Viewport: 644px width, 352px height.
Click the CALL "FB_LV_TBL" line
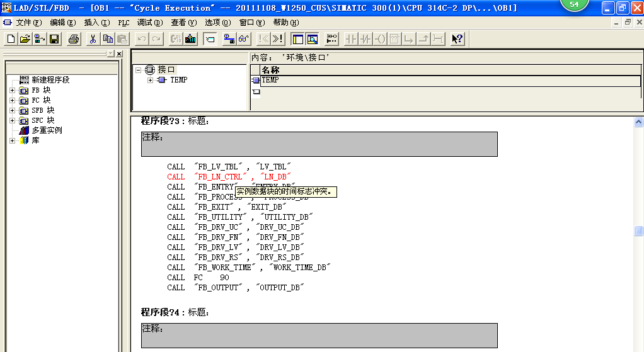[229, 167]
